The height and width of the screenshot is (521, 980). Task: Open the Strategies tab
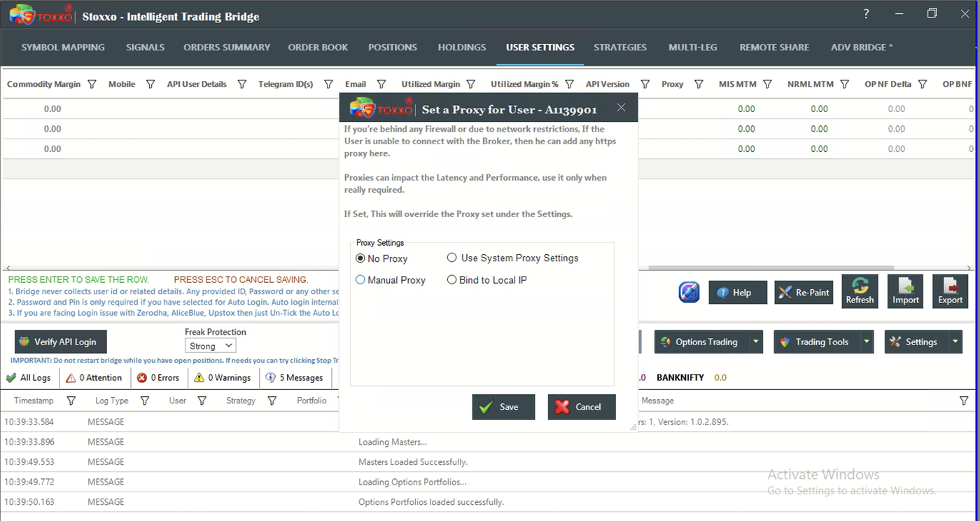point(620,48)
